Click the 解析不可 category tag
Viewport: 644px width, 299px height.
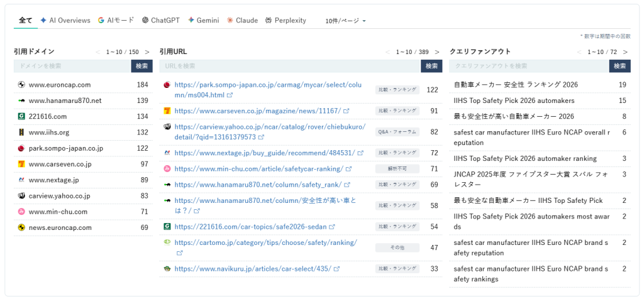pos(397,168)
